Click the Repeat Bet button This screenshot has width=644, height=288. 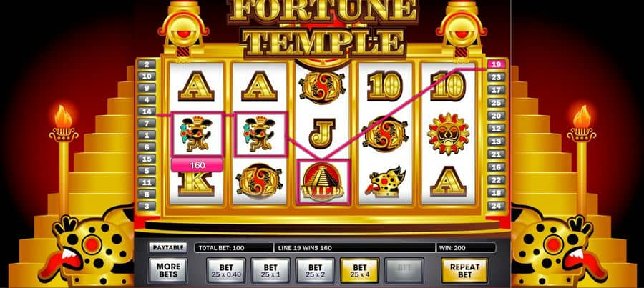(x=464, y=271)
